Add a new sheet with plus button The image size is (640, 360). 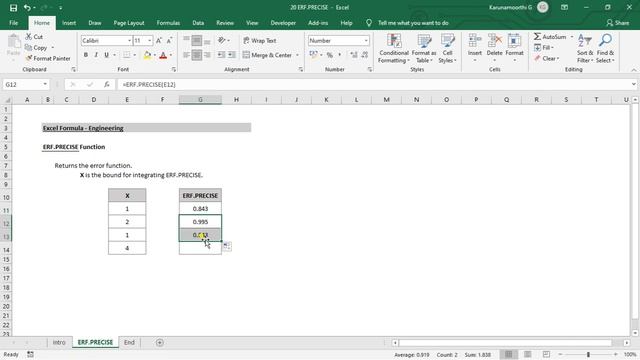pos(160,342)
